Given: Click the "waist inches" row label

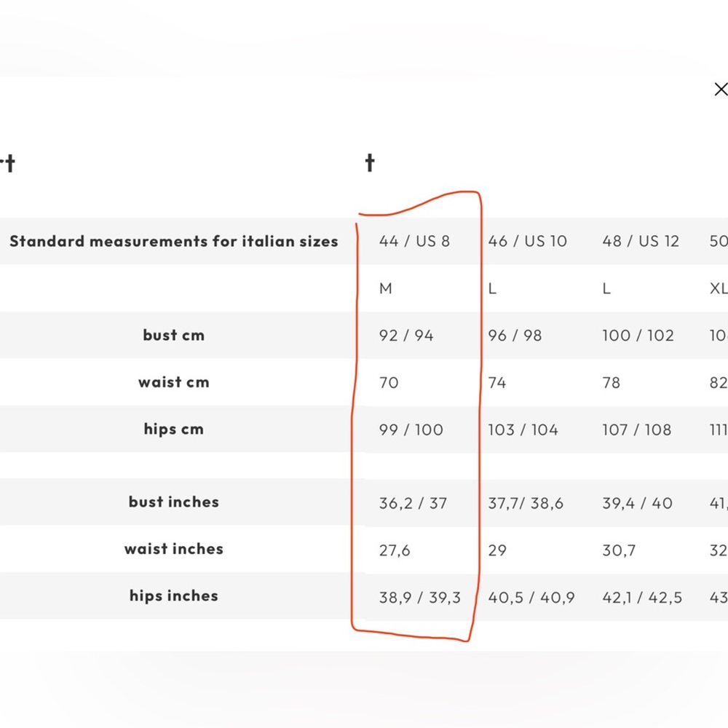Looking at the screenshot, I should point(174,549).
